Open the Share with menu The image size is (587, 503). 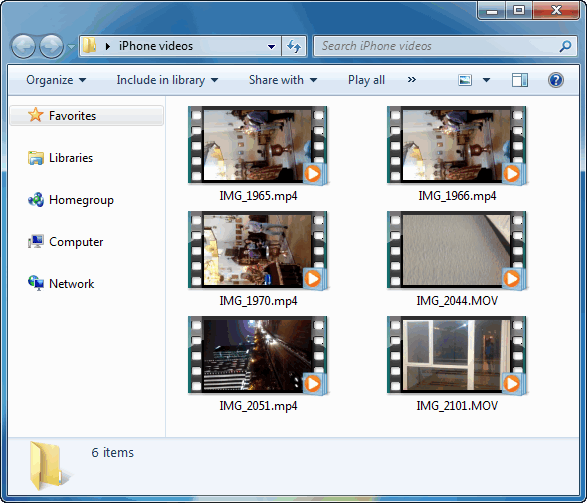283,80
